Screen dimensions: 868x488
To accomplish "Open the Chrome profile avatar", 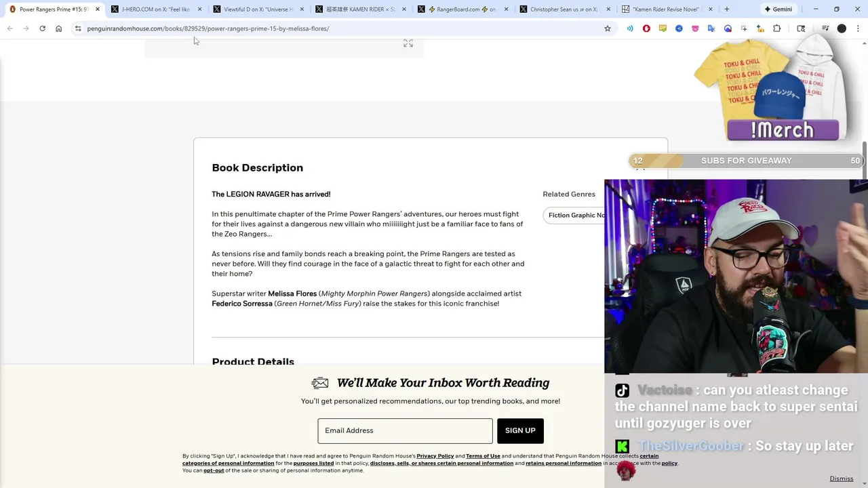I will tap(842, 28).
